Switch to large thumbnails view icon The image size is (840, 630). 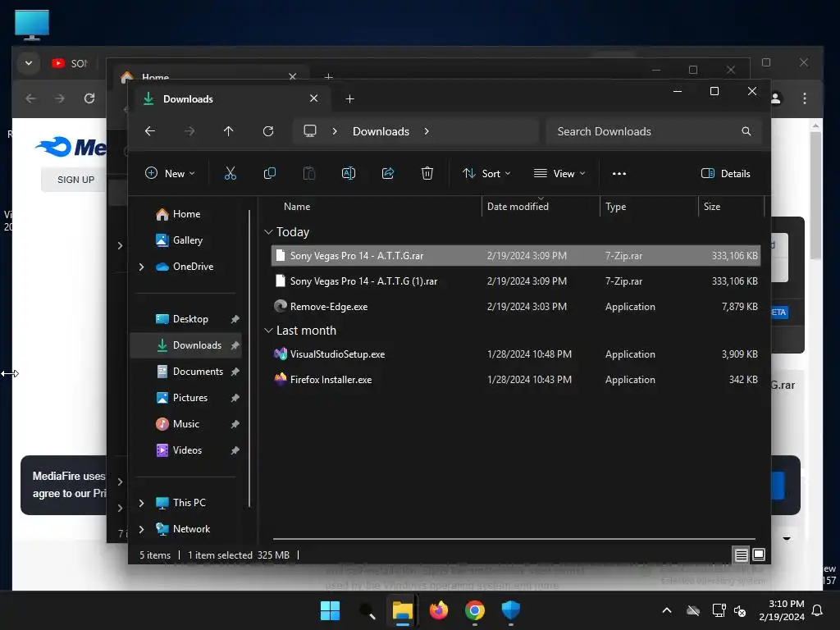(x=759, y=555)
